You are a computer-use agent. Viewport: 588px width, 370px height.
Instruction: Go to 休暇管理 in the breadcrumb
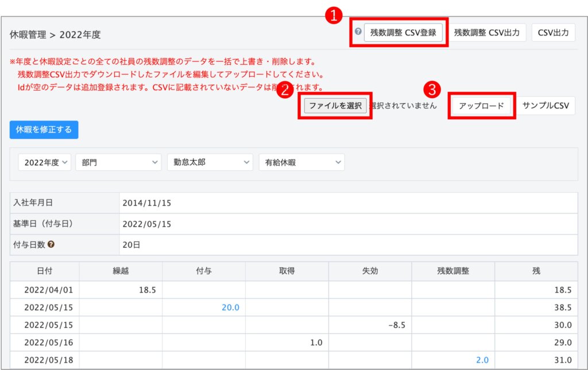click(28, 34)
